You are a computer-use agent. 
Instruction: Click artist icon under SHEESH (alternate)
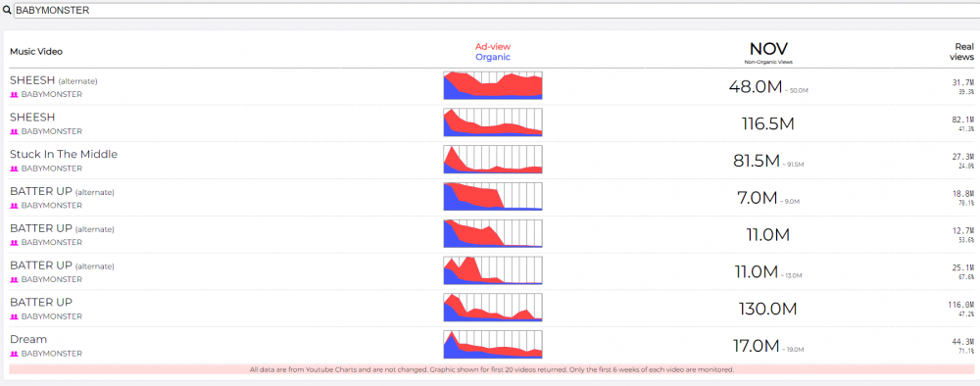[x=15, y=95]
